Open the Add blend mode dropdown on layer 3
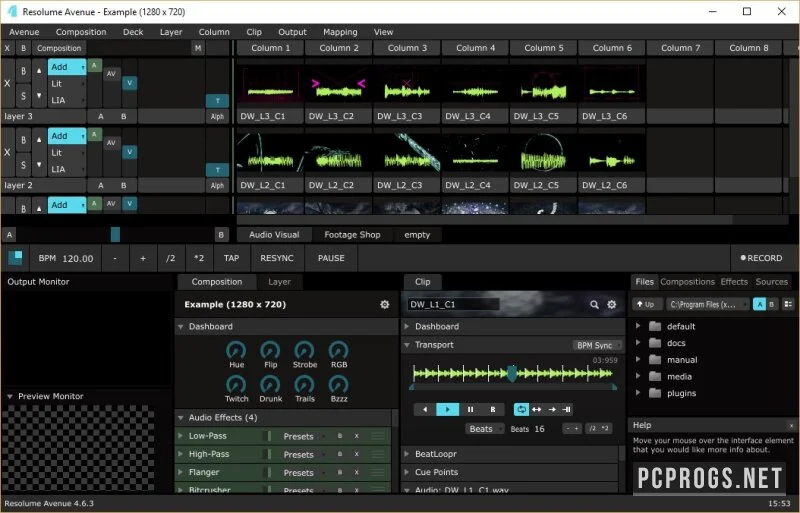The width and height of the screenshot is (800, 513). tap(67, 67)
